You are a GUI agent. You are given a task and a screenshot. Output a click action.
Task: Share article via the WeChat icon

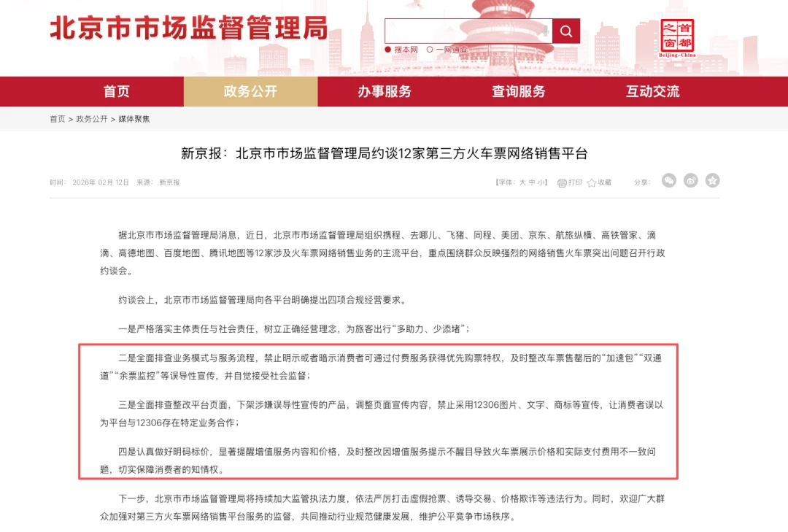pyautogui.click(x=668, y=180)
